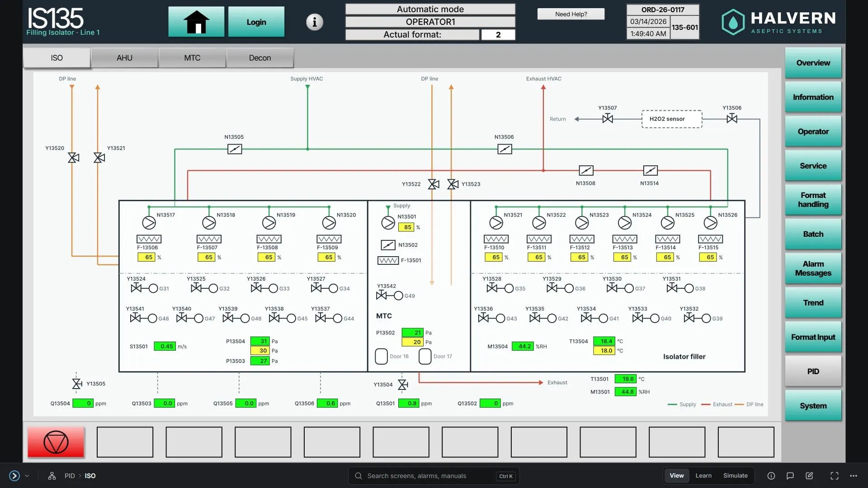868x488 pixels.
Task: Toggle Door 17 indicator
Action: tap(425, 357)
